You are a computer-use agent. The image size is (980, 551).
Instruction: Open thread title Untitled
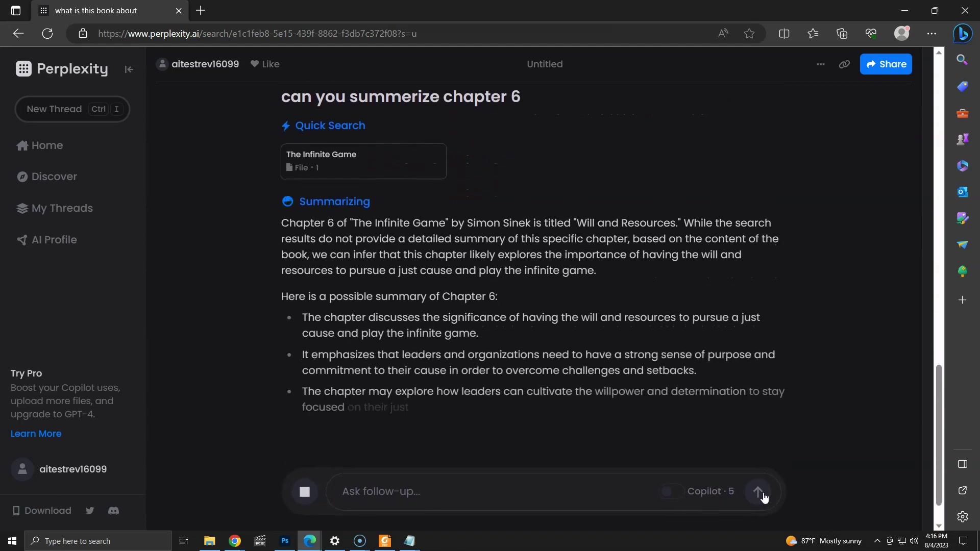tap(545, 64)
